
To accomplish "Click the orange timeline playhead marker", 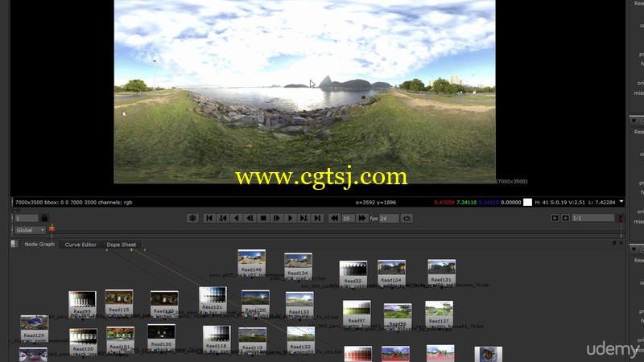I will (52, 228).
